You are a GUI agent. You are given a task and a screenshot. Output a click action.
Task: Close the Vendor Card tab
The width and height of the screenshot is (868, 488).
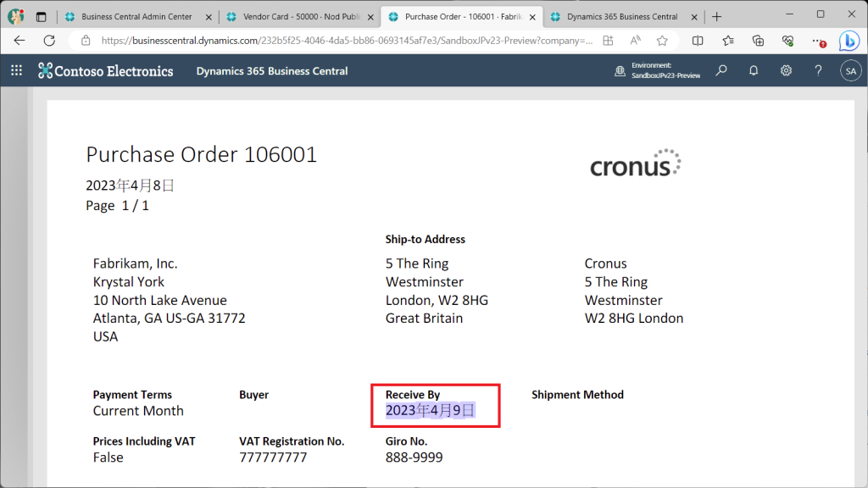click(x=370, y=17)
